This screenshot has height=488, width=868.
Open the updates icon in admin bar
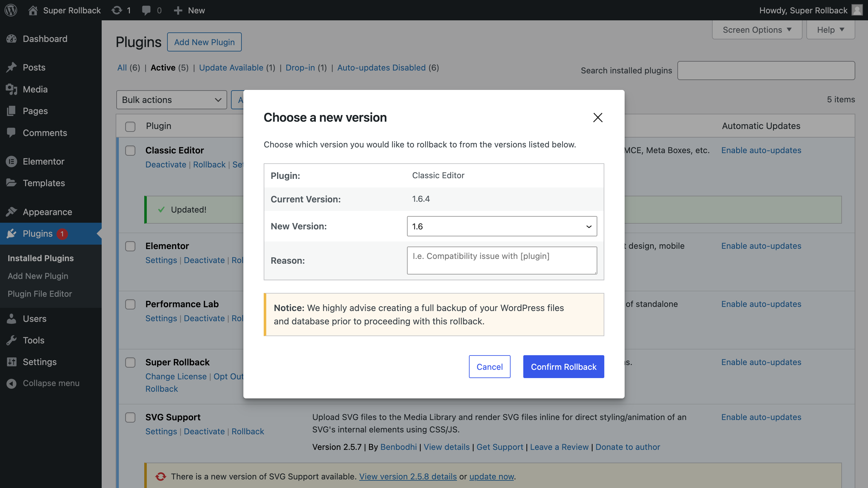117,10
